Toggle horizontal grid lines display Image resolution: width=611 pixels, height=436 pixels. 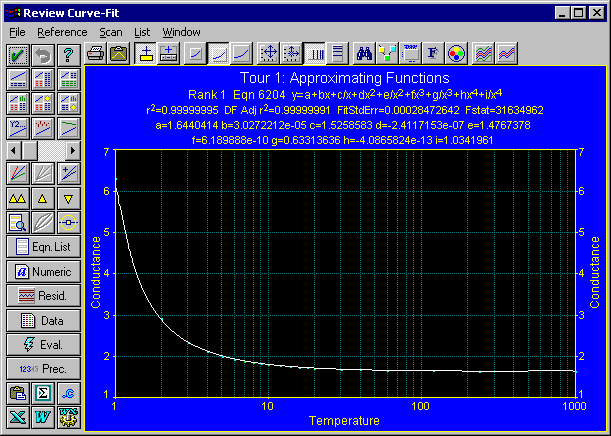tap(337, 54)
